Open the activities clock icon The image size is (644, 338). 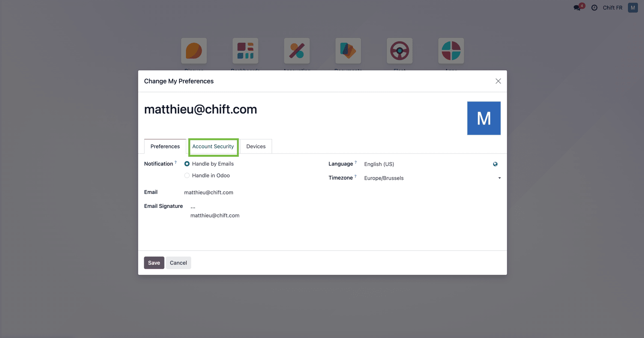(594, 8)
